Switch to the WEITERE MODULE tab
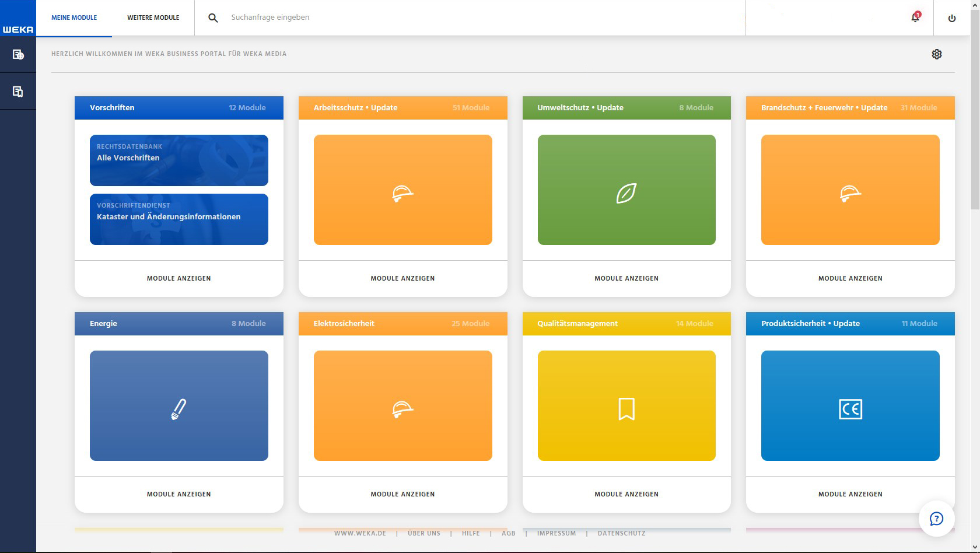Image resolution: width=980 pixels, height=553 pixels. click(153, 17)
